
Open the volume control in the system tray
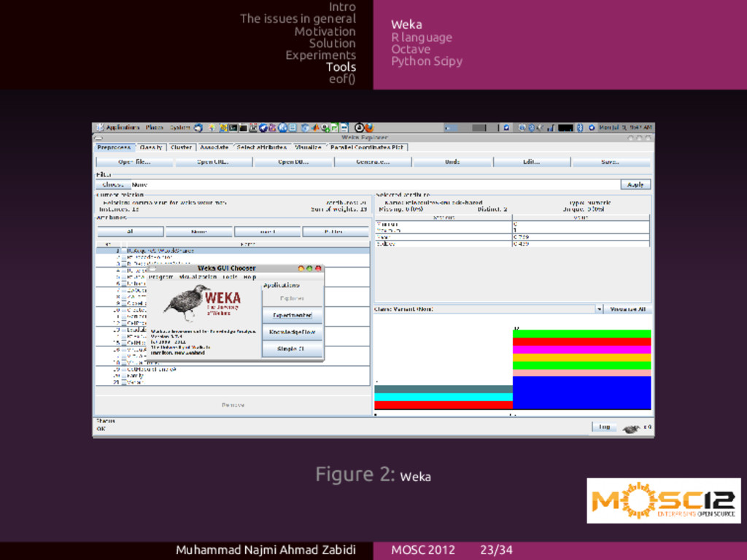[541, 128]
